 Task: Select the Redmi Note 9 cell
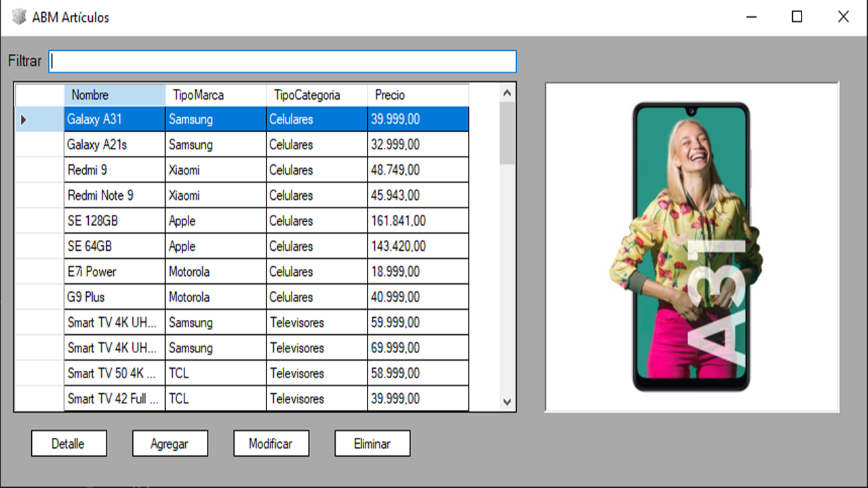115,195
